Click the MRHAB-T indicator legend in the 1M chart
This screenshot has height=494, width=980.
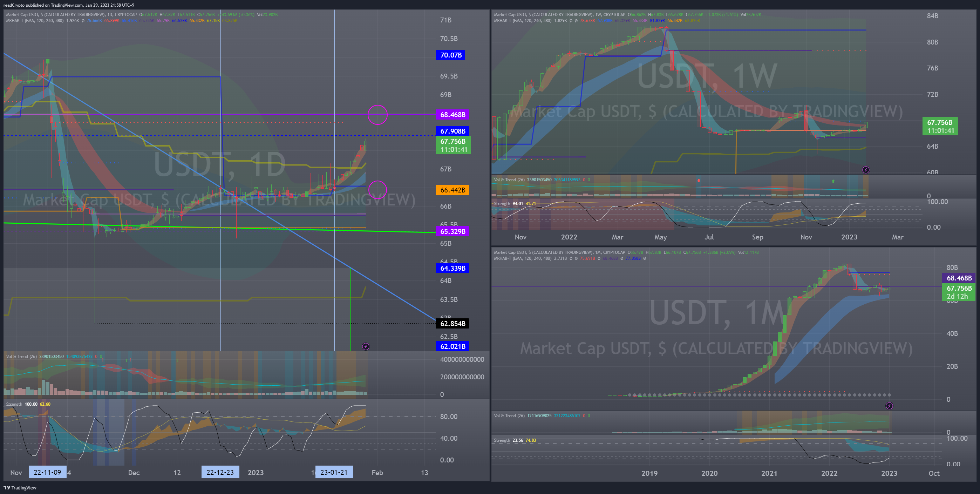click(x=523, y=258)
